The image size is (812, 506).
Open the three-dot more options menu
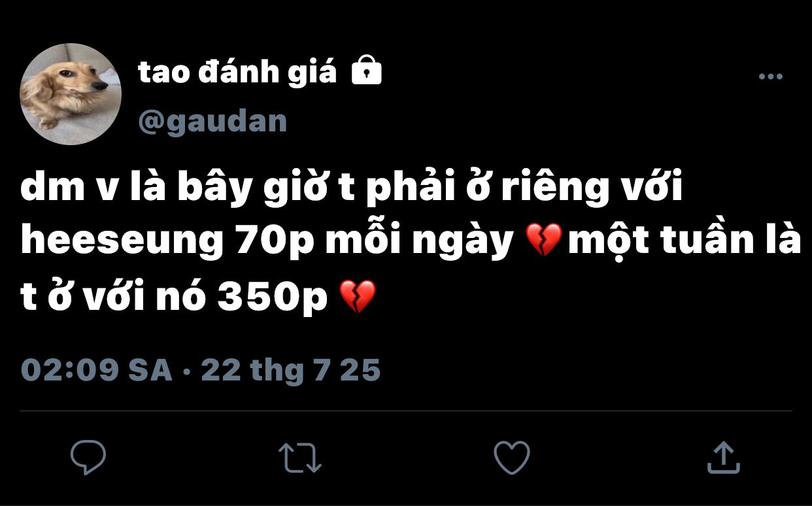[770, 77]
